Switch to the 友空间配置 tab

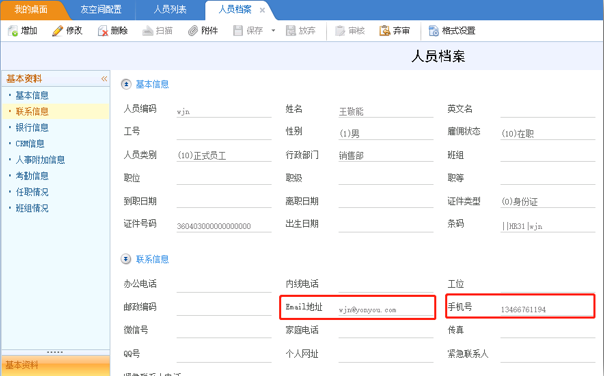(x=101, y=10)
